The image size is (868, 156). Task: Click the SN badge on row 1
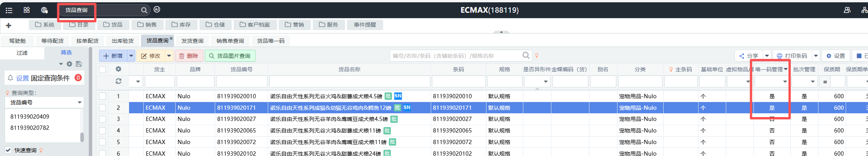click(398, 96)
